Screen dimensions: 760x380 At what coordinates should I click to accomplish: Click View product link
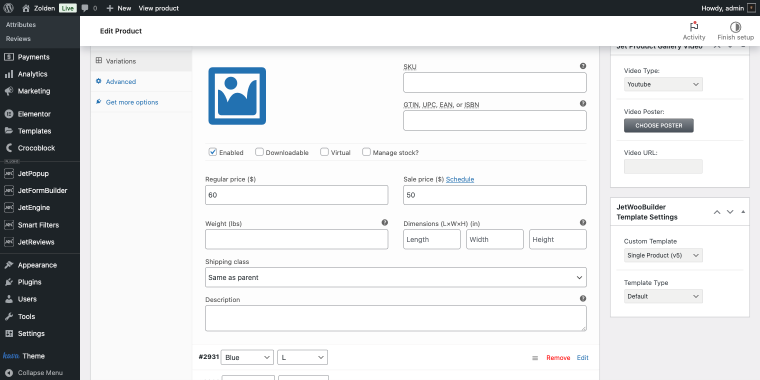[158, 8]
